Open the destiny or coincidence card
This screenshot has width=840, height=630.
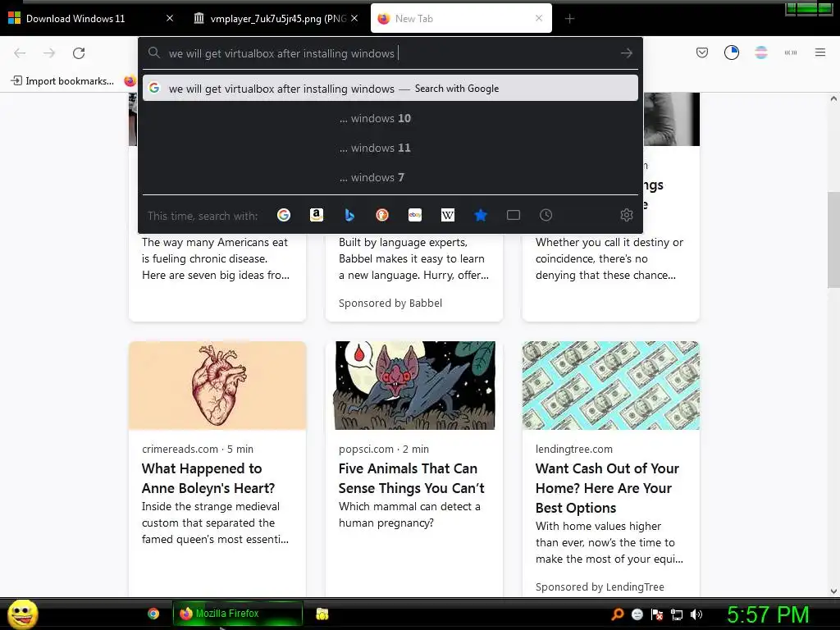pyautogui.click(x=609, y=258)
